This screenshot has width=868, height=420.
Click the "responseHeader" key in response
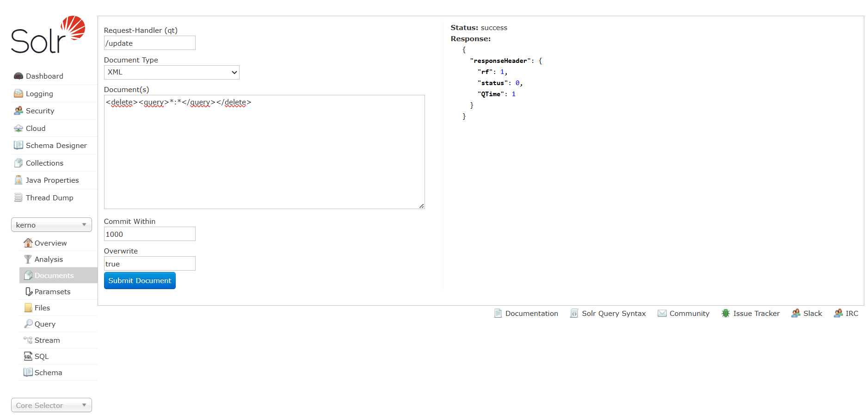500,61
